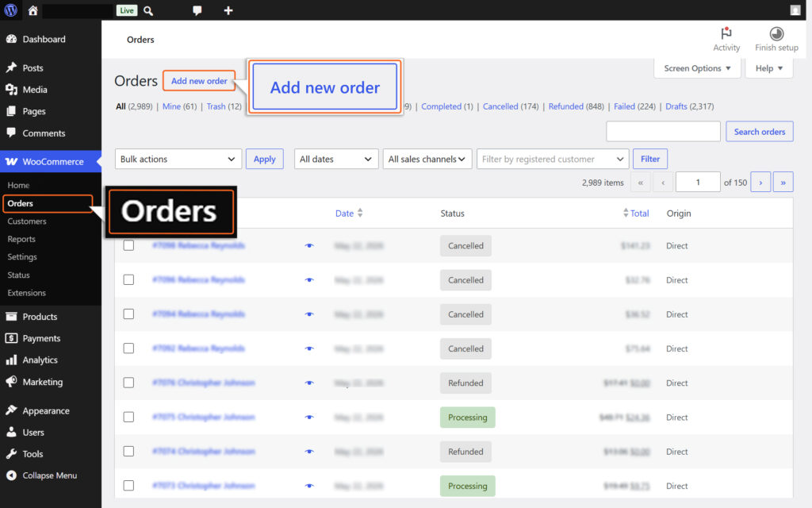This screenshot has width=812, height=508.
Task: Filter orders by Completed
Action: point(441,106)
